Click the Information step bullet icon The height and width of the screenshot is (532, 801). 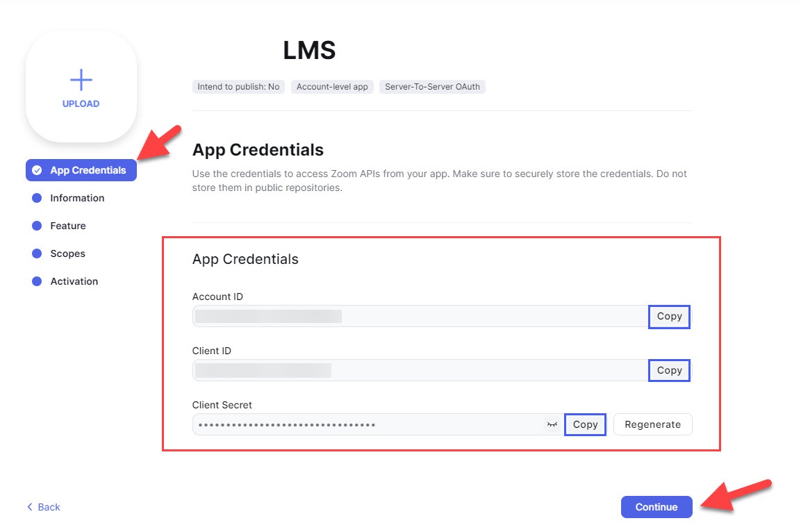pos(37,198)
